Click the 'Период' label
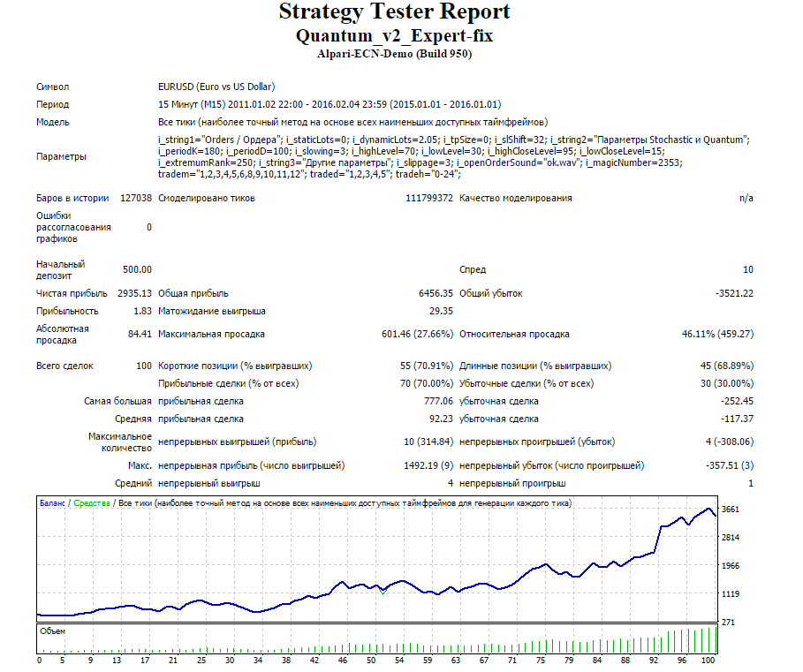 [x=52, y=104]
